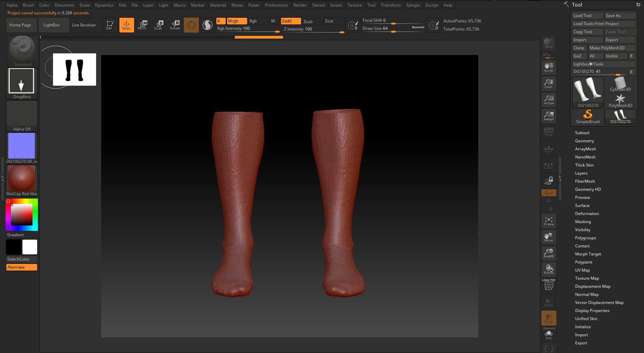Viewport: 644px width, 353px height.
Task: Adjust the Draw Size slider
Action: [393, 29]
